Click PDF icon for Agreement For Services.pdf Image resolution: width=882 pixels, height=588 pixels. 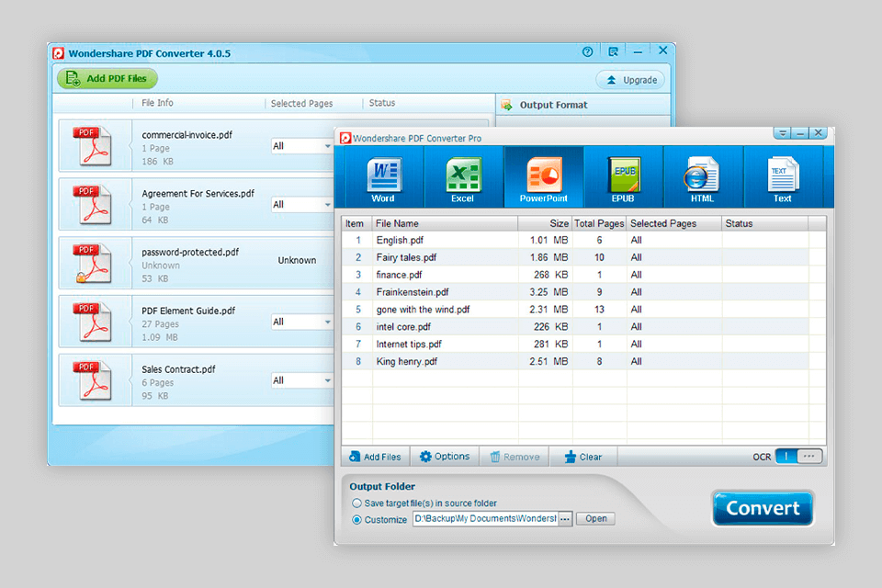(92, 204)
